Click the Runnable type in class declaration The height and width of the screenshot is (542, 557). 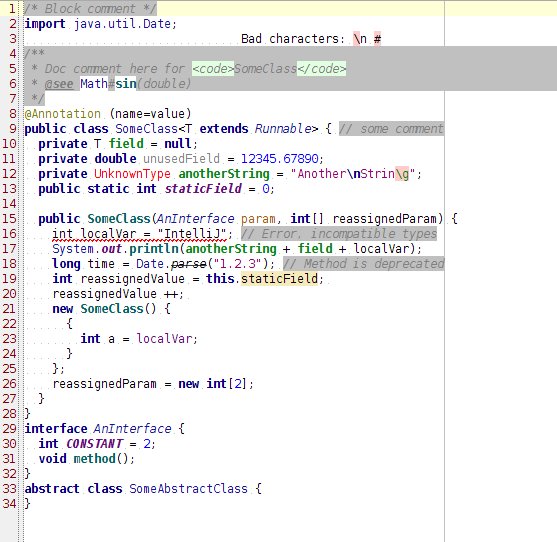tap(283, 129)
